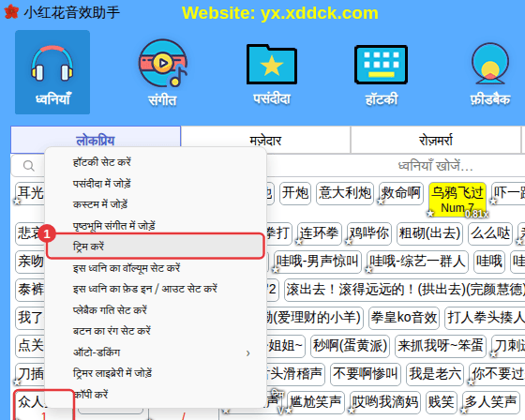525x420 pixels.
Task: Select पृष्ठभूमि संगीत में जोड़ें option
Action: [x=156, y=225]
